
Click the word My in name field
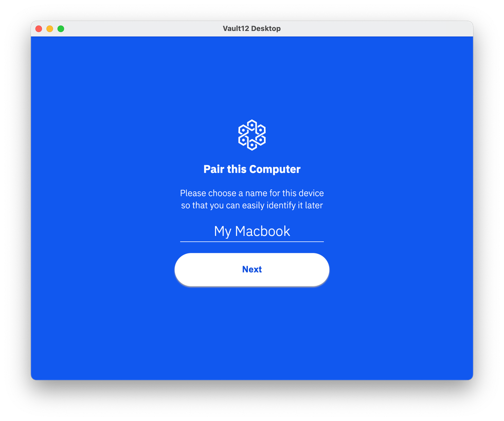coord(222,231)
